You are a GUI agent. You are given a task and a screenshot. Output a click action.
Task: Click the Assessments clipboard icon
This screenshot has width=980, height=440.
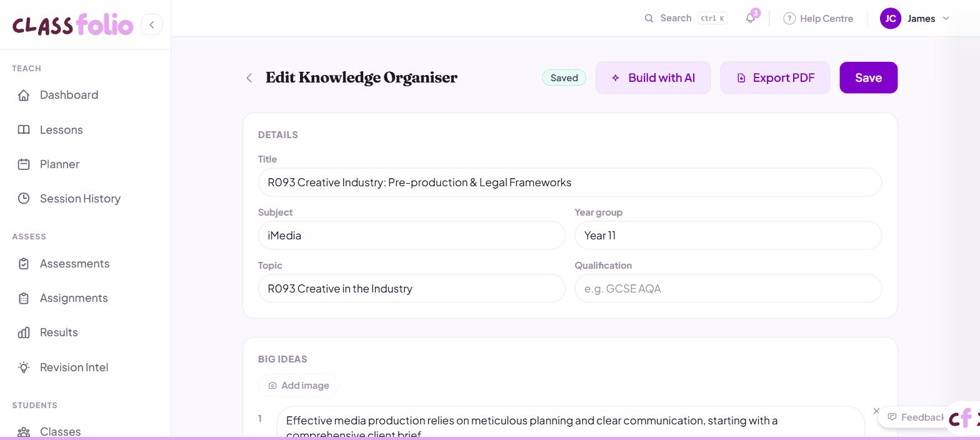[x=24, y=264]
